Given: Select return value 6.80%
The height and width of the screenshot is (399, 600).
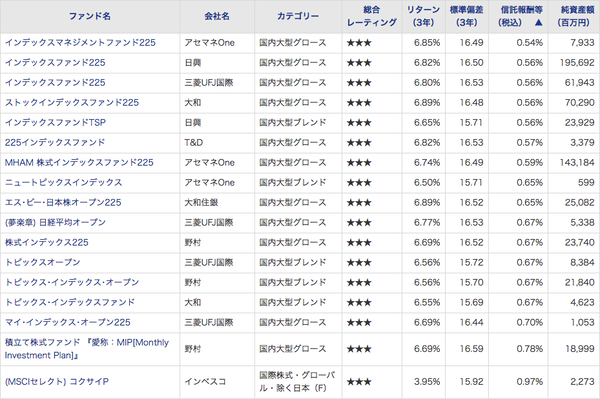Looking at the screenshot, I should tap(427, 83).
